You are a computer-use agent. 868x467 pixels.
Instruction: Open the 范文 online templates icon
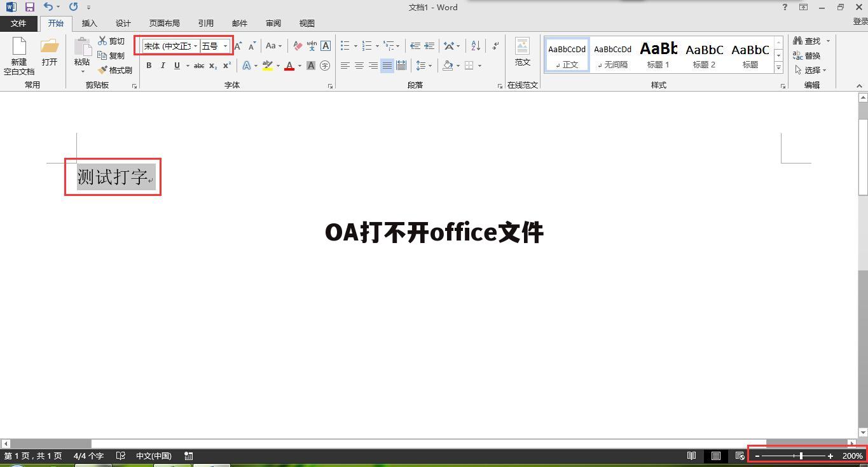point(523,52)
